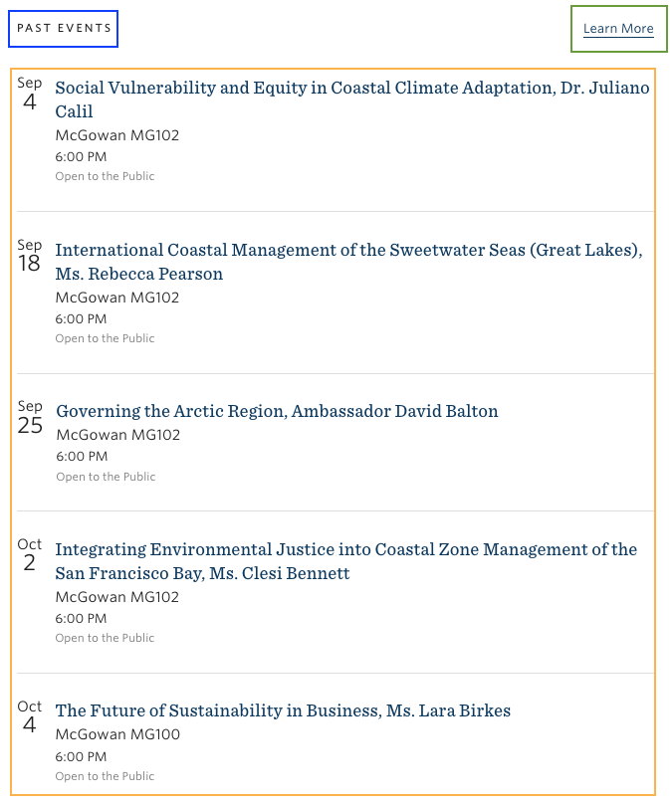Click 6:00 PM under Sep 4 event
This screenshot has width=672, height=807.
pyautogui.click(x=81, y=157)
